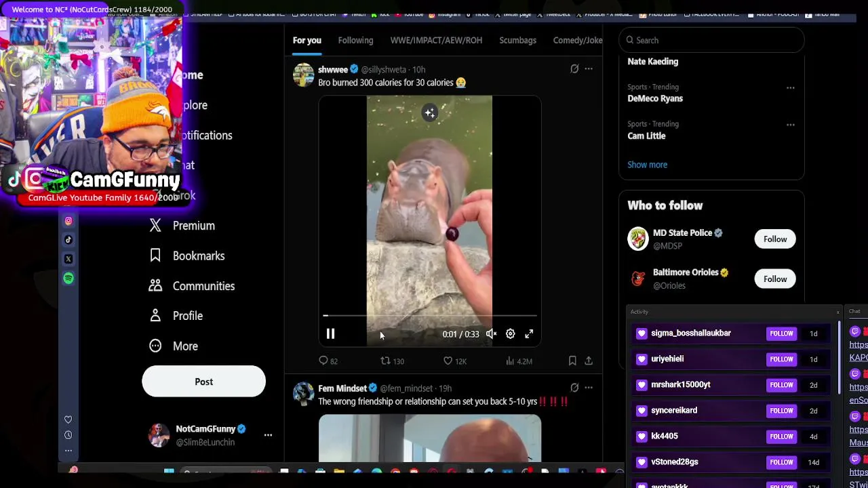This screenshot has height=488, width=868.
Task: View analytics of shwwee's post
Action: pyautogui.click(x=519, y=361)
